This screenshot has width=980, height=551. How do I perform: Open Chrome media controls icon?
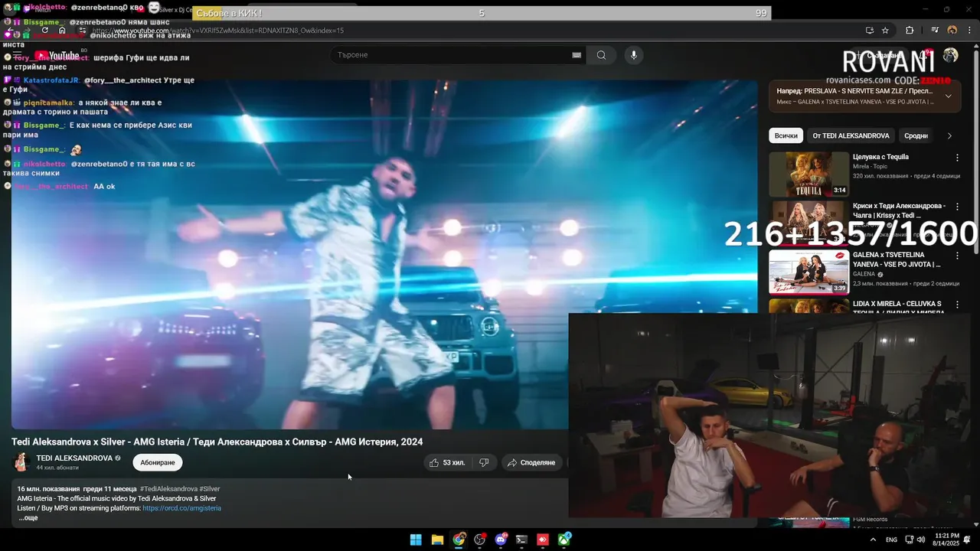coord(935,31)
